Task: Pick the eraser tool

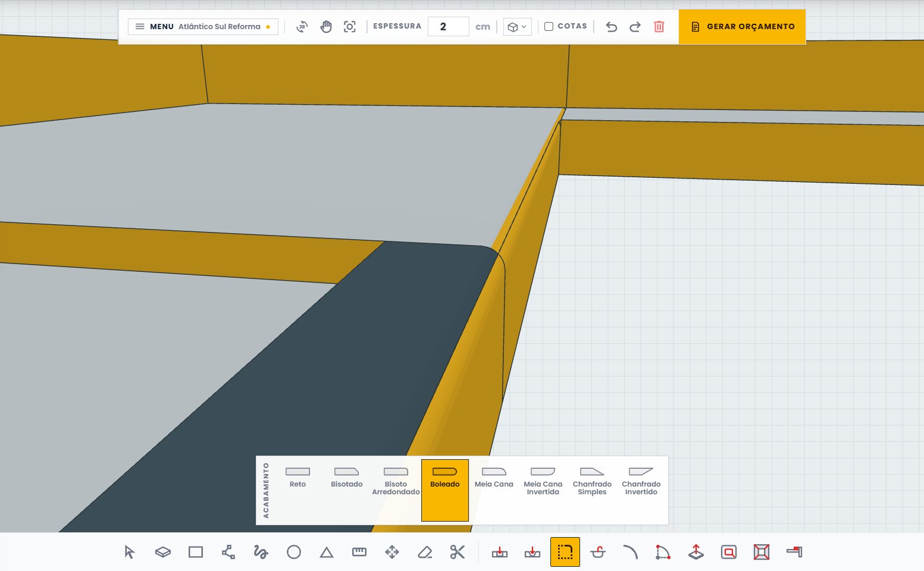Action: tap(424, 552)
